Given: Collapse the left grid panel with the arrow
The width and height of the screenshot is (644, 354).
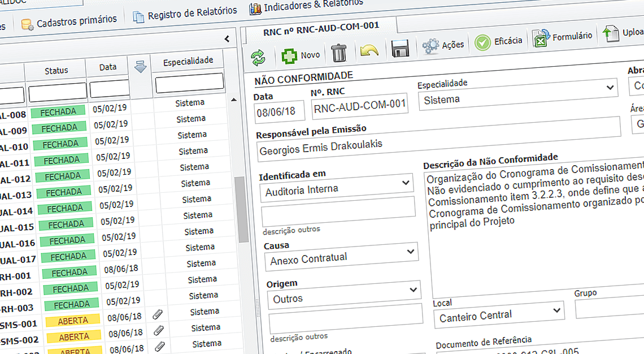Looking at the screenshot, I should 227,39.
